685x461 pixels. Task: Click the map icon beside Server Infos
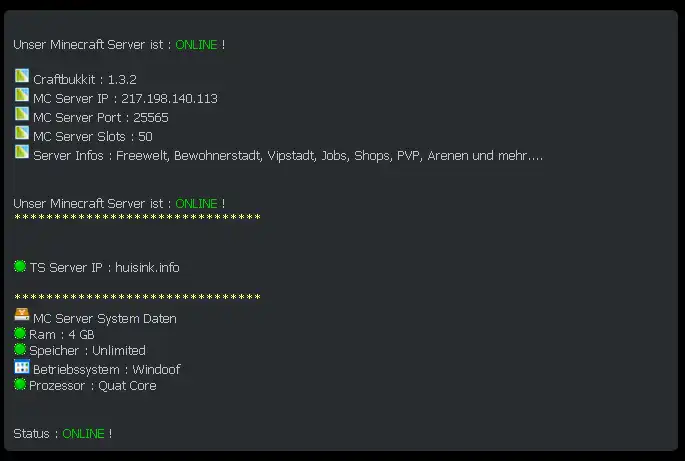click(x=21, y=153)
